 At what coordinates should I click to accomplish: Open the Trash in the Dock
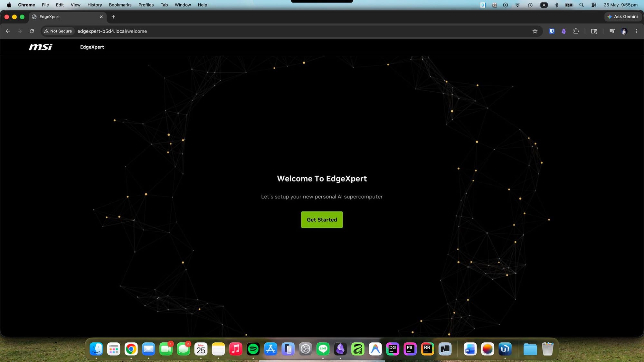547,349
